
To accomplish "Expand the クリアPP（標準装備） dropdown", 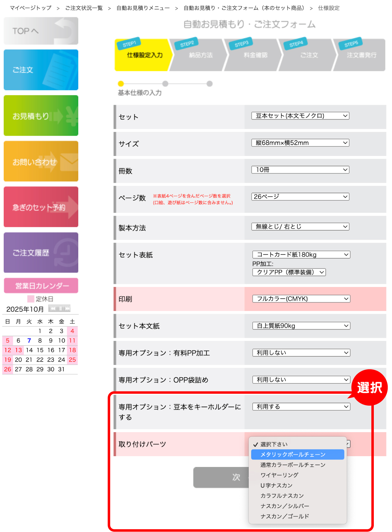I will click(289, 272).
